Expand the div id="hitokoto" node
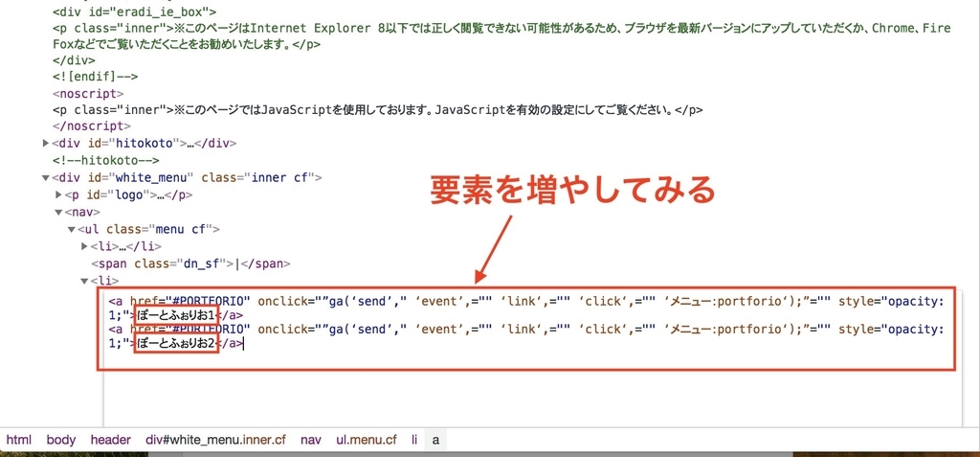The height and width of the screenshot is (457, 980). pyautogui.click(x=46, y=144)
